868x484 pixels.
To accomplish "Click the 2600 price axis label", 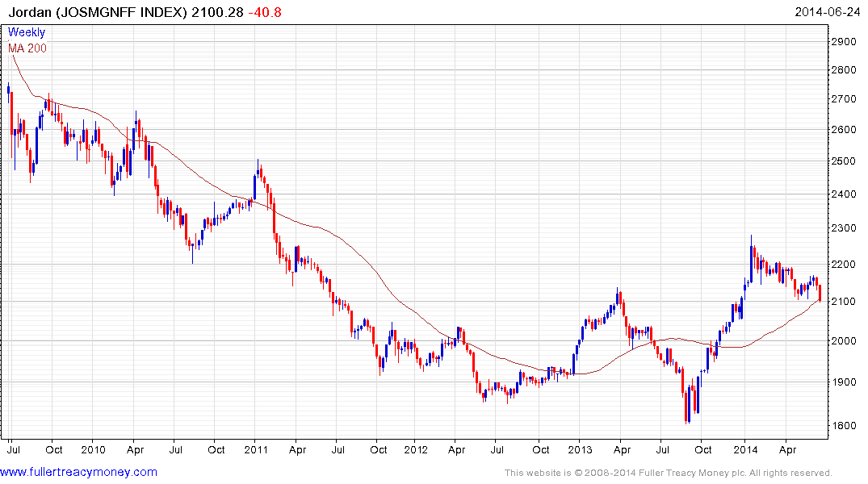I will 844,130.
